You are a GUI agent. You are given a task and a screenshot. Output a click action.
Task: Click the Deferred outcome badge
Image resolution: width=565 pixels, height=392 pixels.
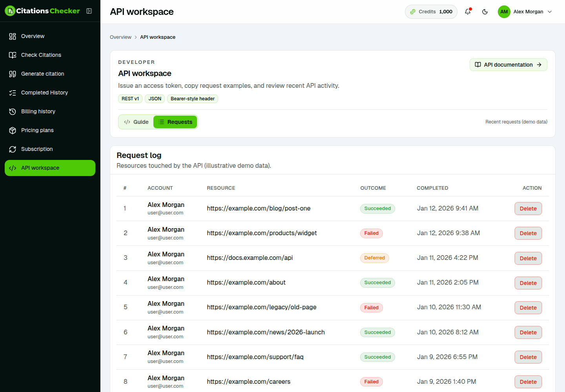[x=375, y=258]
